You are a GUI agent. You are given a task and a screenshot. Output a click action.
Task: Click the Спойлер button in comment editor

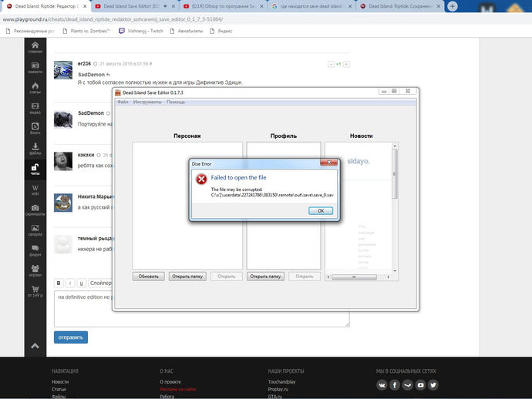[x=100, y=283]
